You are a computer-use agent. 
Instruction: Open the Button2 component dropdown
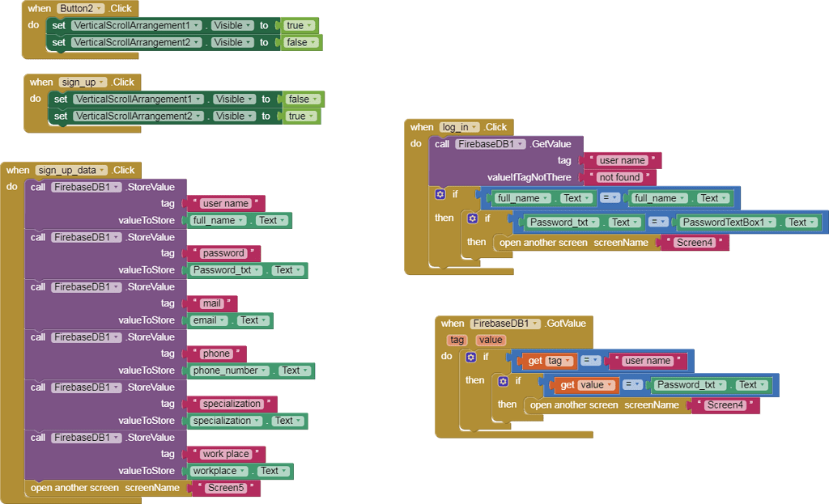[x=100, y=8]
